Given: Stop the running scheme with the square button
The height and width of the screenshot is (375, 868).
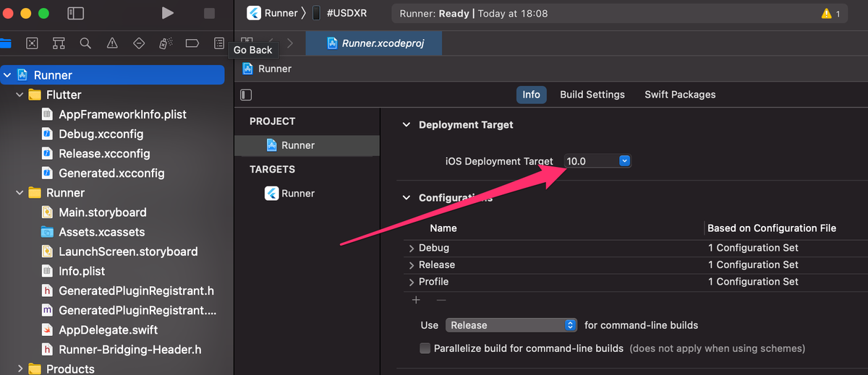Looking at the screenshot, I should coord(209,13).
